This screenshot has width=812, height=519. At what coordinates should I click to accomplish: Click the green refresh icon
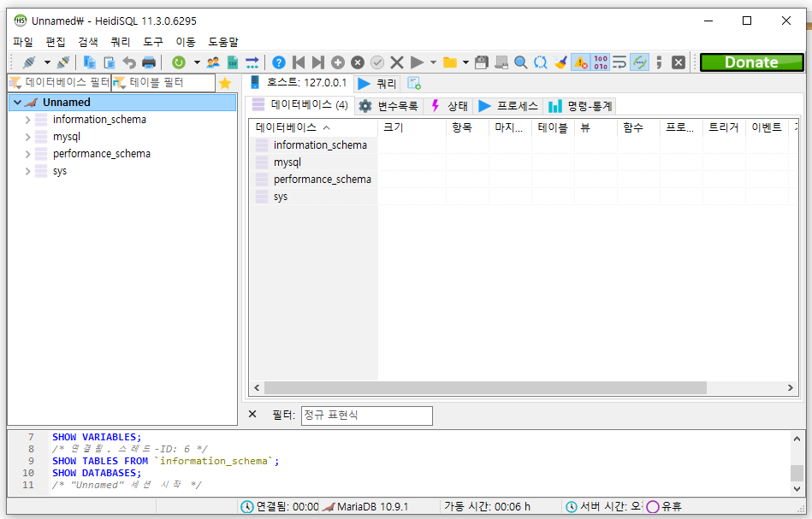(179, 62)
